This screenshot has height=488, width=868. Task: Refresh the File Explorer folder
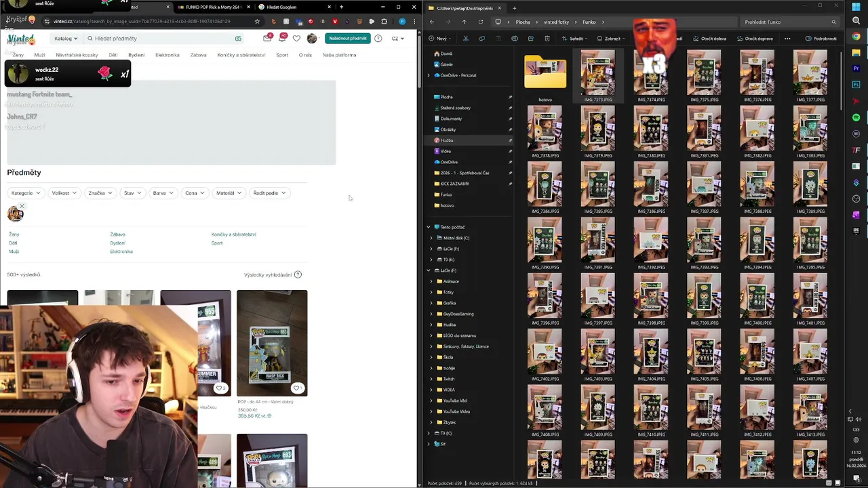point(481,22)
